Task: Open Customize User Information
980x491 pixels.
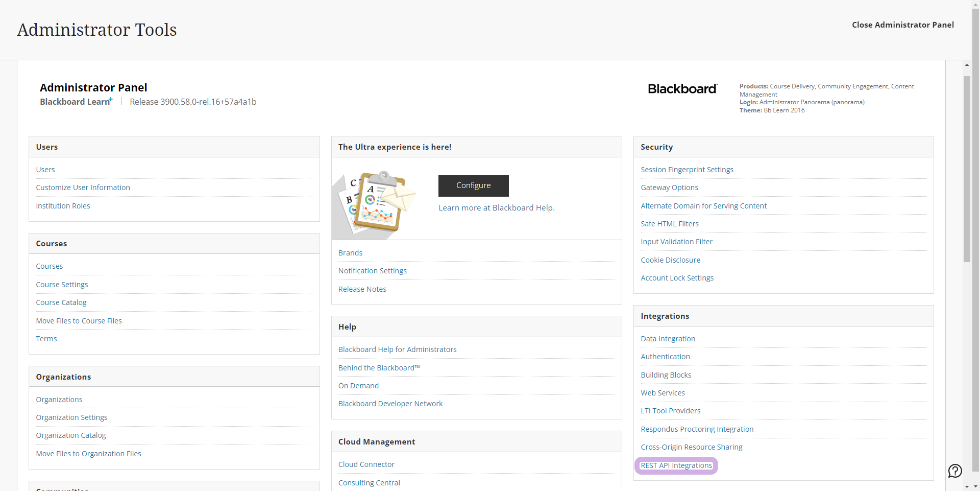Action: click(83, 188)
